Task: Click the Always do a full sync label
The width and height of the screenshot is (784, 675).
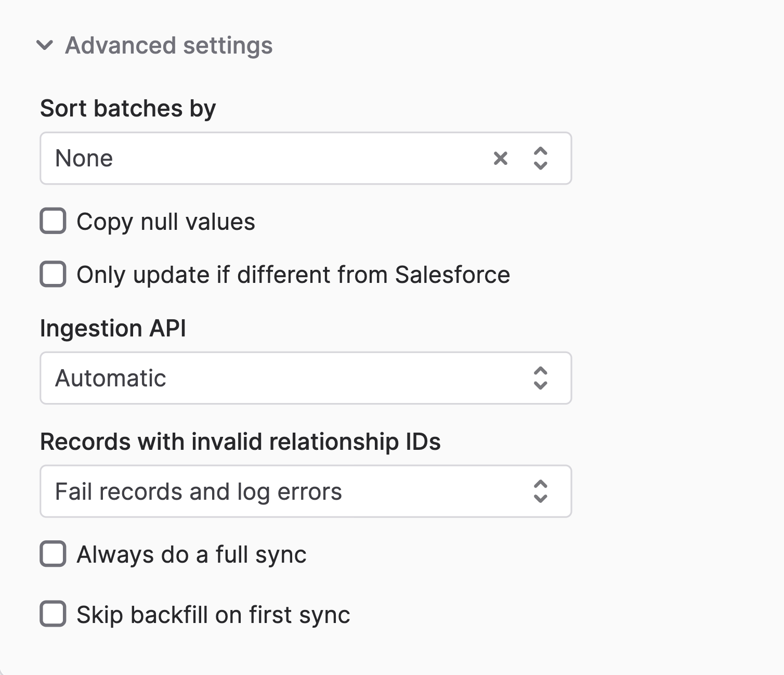Action: 191,554
